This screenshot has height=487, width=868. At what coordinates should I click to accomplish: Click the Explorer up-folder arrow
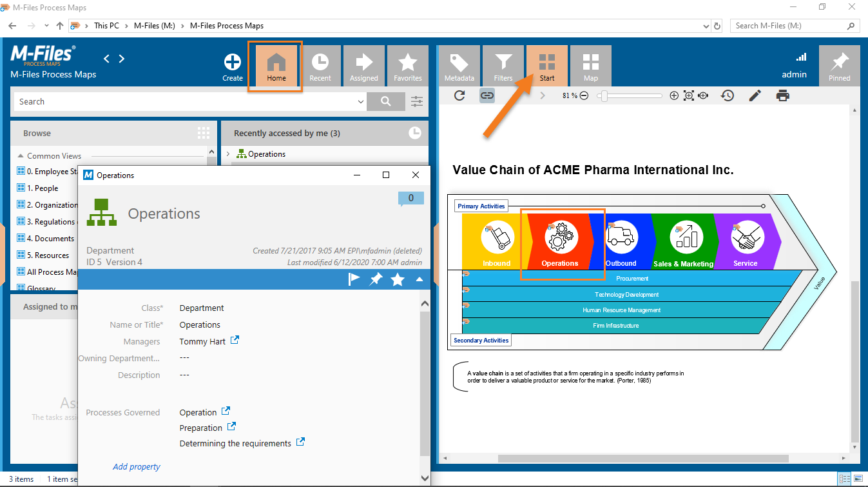point(60,26)
